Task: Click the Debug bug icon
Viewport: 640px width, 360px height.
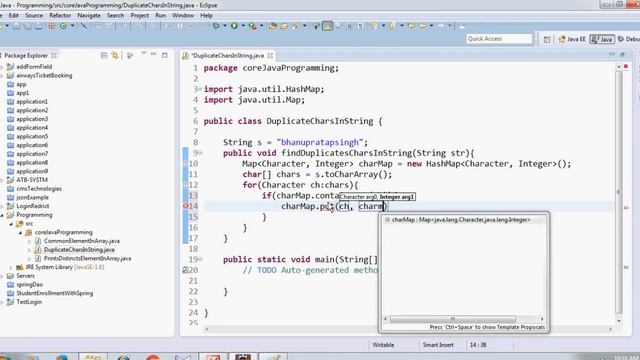Action: coord(216,26)
